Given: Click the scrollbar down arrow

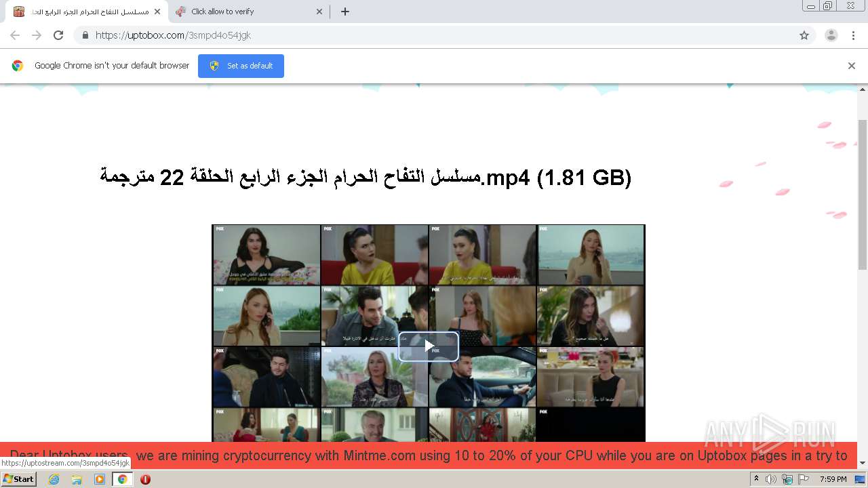Looking at the screenshot, I should tap(863, 464).
